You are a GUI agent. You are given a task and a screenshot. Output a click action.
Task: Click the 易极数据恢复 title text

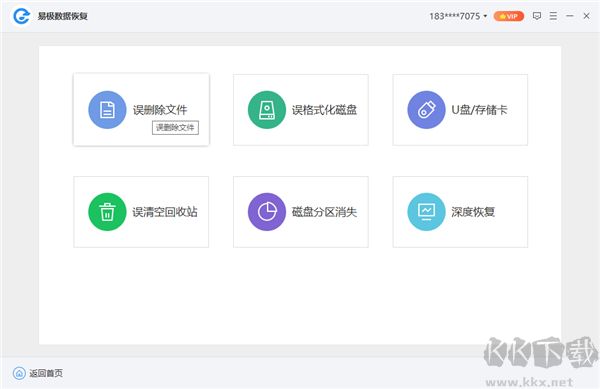point(62,16)
